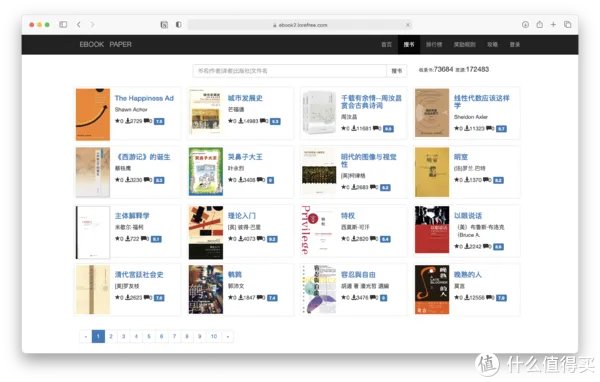Click download icon under The Happiness Ad
The height and width of the screenshot is (382, 600).
(x=127, y=121)
